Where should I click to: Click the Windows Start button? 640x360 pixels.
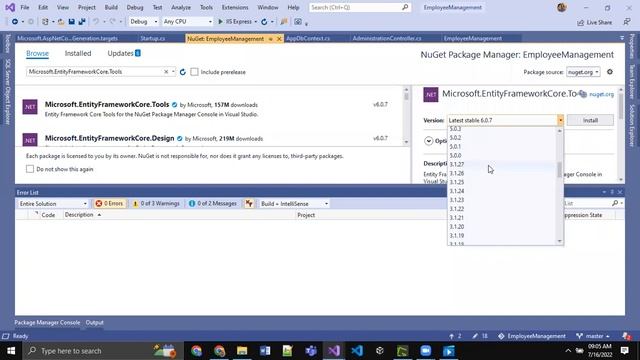pyautogui.click(x=11, y=351)
